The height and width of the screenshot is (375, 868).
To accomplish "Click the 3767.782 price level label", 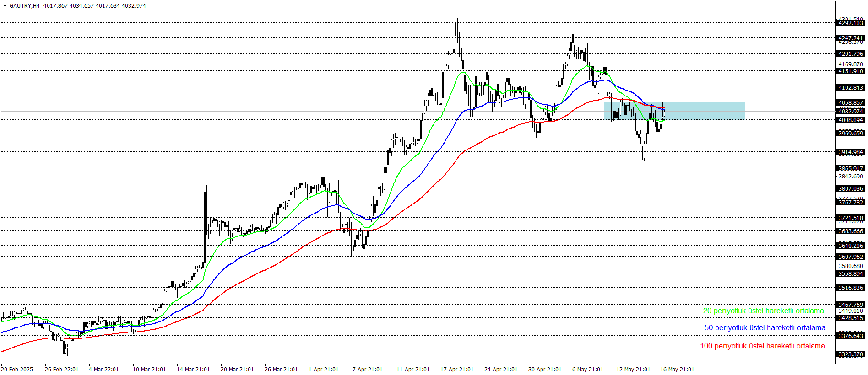I will click(851, 203).
